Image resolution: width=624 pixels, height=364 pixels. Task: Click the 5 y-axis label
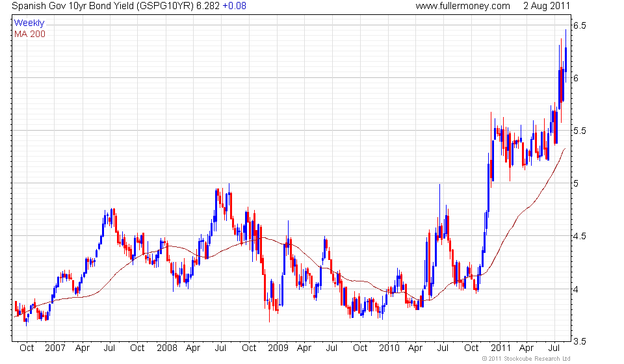576,183
